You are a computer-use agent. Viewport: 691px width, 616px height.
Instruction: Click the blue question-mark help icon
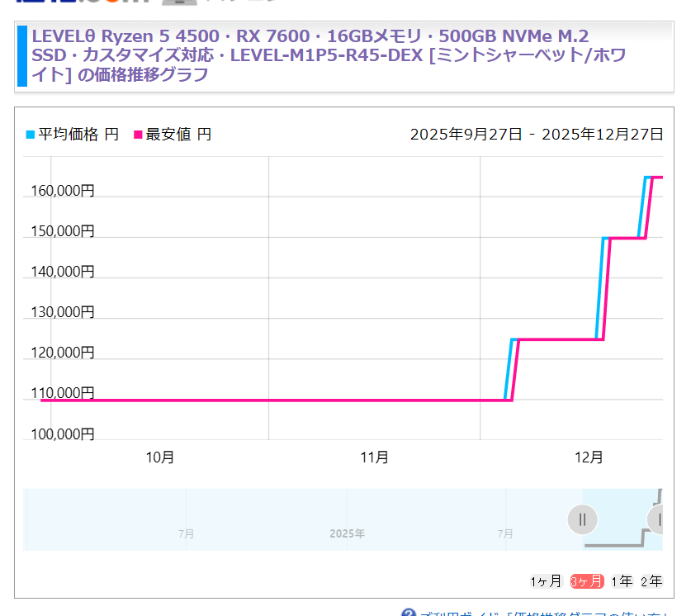point(408,613)
